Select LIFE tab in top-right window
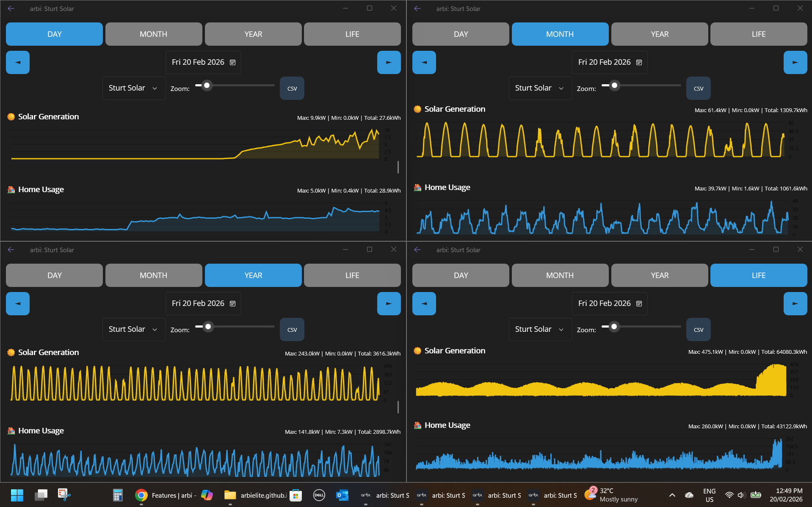This screenshot has height=507, width=812. (x=759, y=34)
